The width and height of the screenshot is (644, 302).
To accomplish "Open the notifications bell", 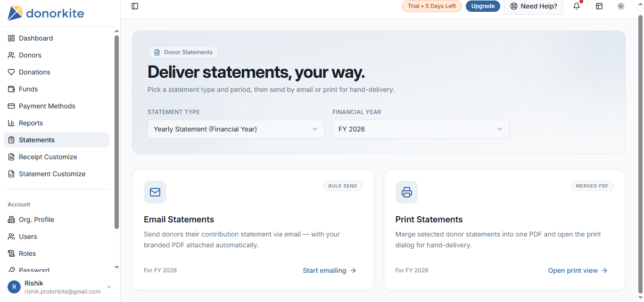I will click(577, 6).
